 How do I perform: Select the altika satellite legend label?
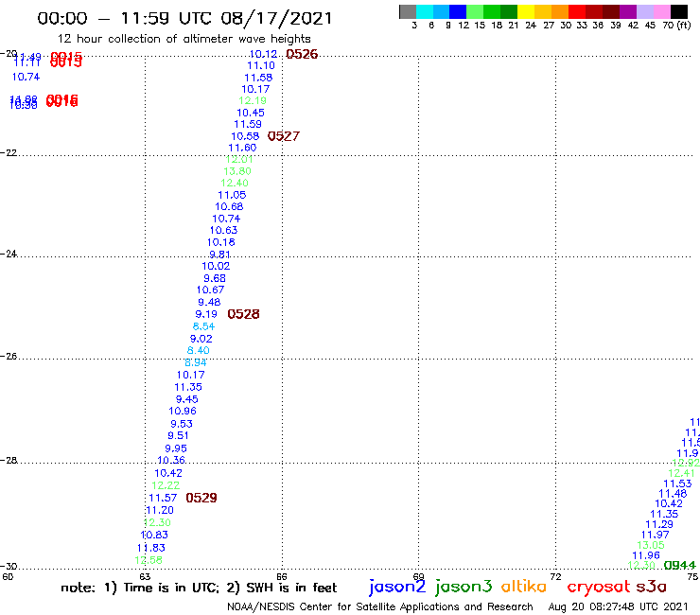[523, 586]
